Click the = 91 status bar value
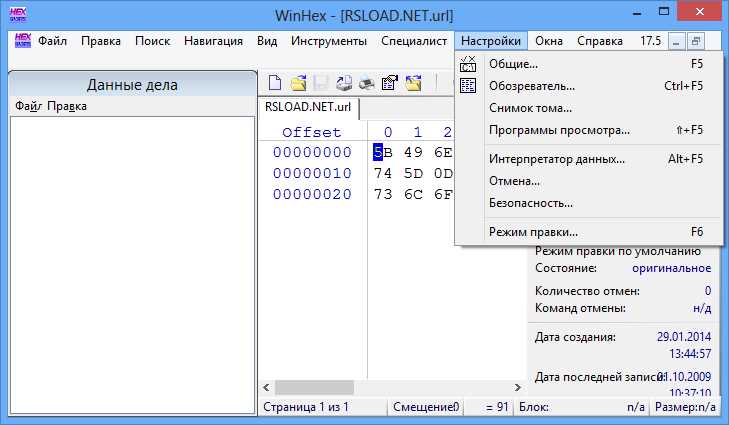The image size is (729, 425). [497, 407]
